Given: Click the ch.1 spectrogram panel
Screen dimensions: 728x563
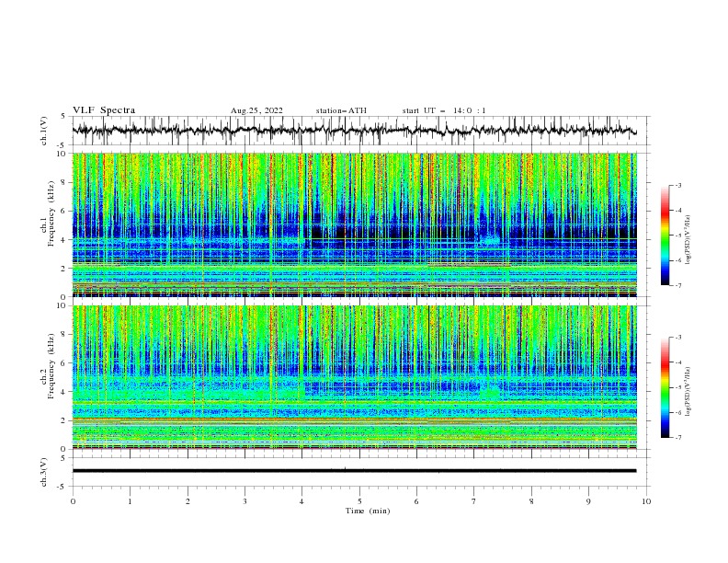Looking at the screenshot, I should 354,224.
